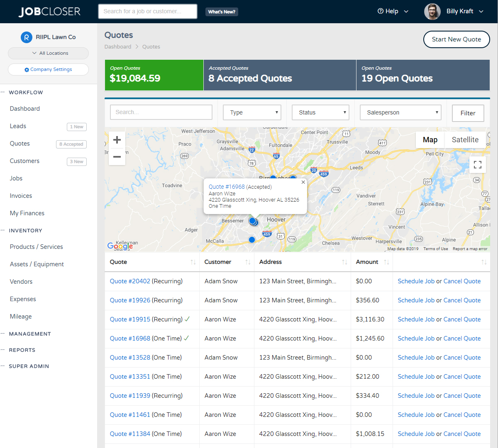Switch map to Satellite view
This screenshot has height=448, width=498.
(465, 140)
